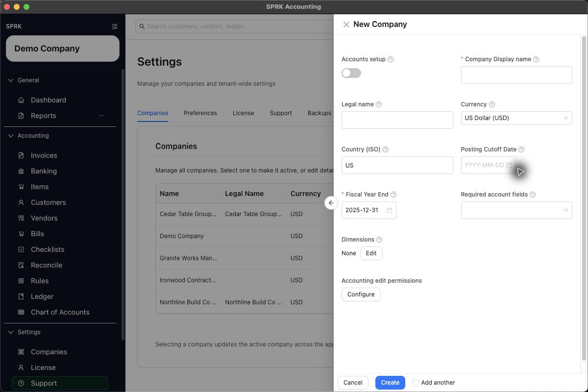Click the Reconcile icon in sidebar
The height and width of the screenshot is (392, 588).
coord(21,265)
